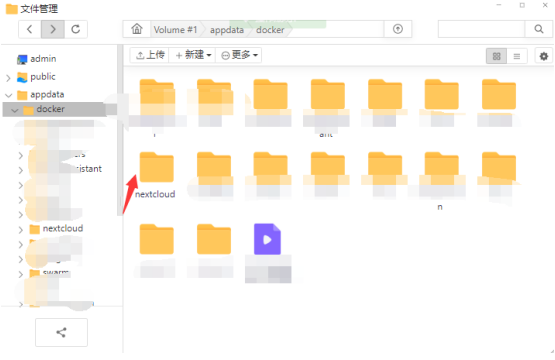This screenshot has width=555, height=360.
Task: Select Volume #1 in the breadcrumb
Action: (x=175, y=30)
